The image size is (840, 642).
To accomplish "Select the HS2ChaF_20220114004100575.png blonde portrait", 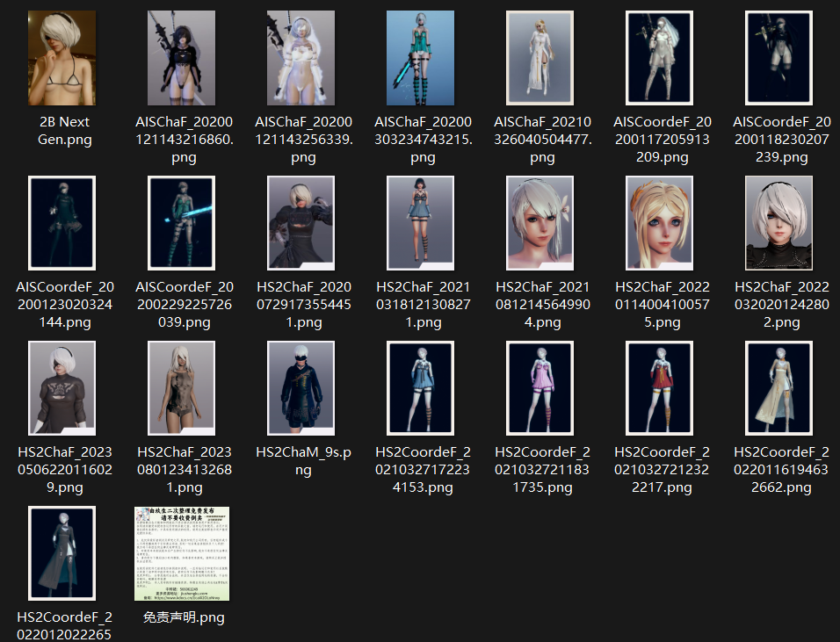I will coord(660,223).
